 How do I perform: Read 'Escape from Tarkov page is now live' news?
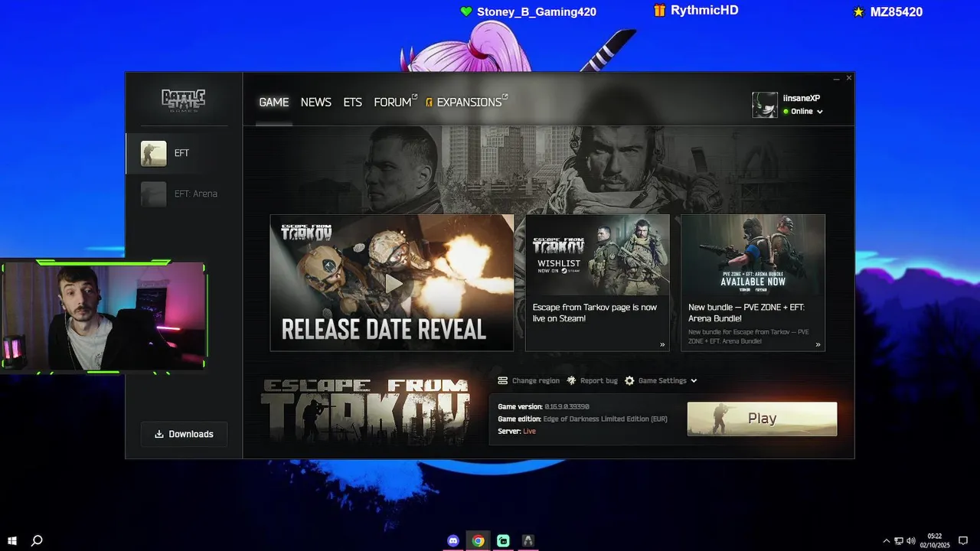click(594, 312)
